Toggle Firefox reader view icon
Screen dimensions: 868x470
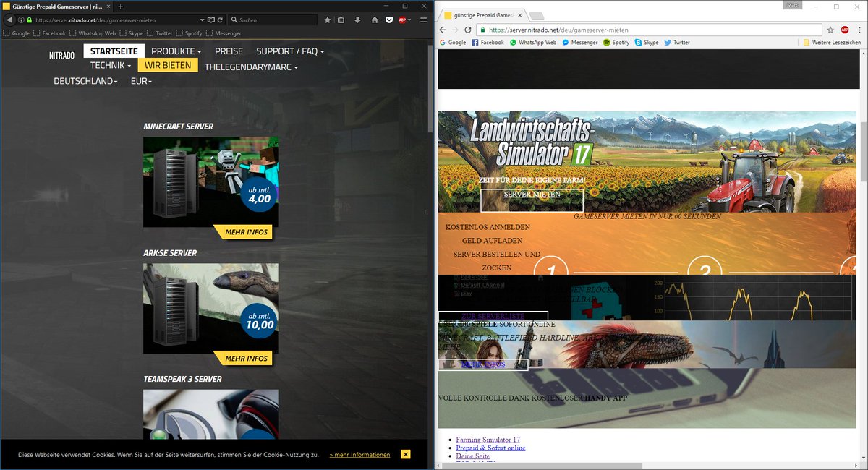click(210, 20)
